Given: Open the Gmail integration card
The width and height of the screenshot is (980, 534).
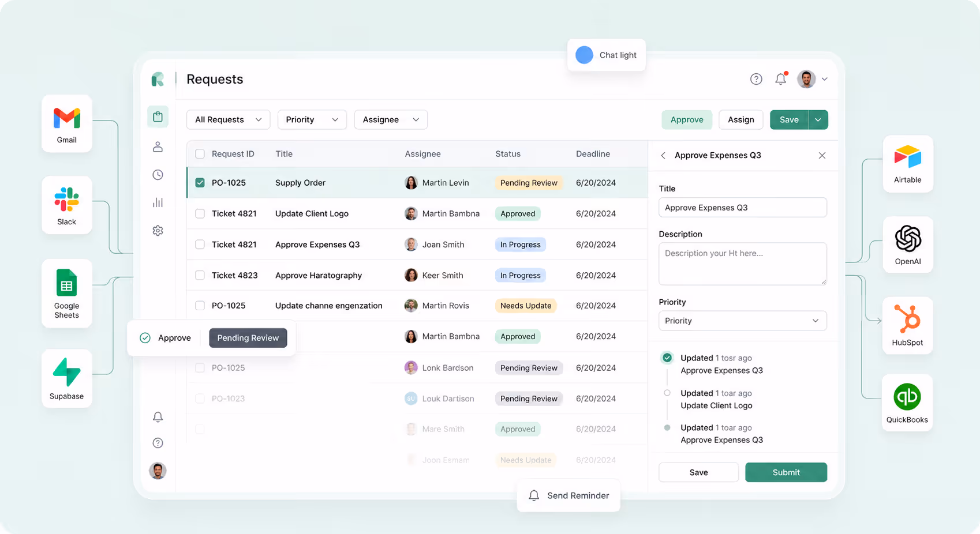Looking at the screenshot, I should pos(67,123).
